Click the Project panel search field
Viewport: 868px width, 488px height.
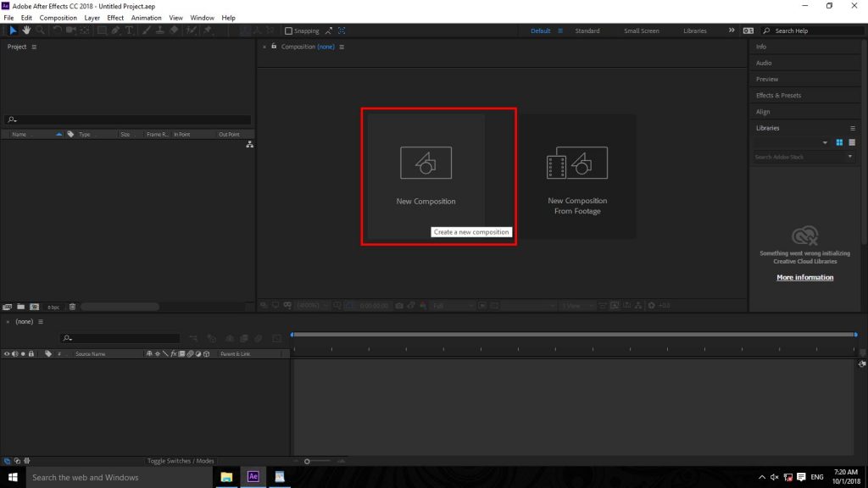coord(127,119)
